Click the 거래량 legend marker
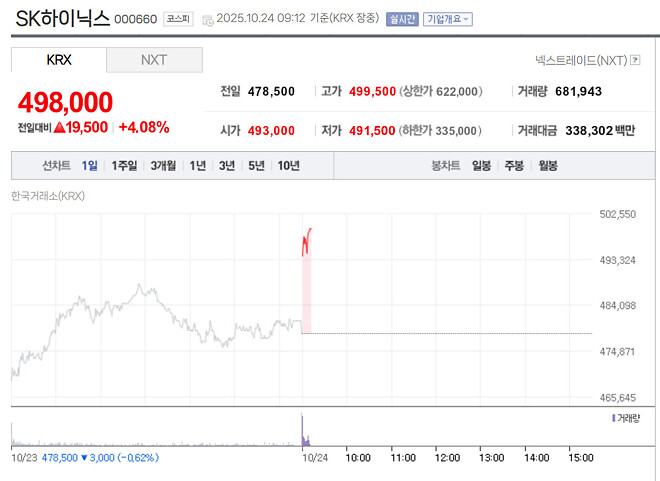660x481 pixels. coord(614,418)
